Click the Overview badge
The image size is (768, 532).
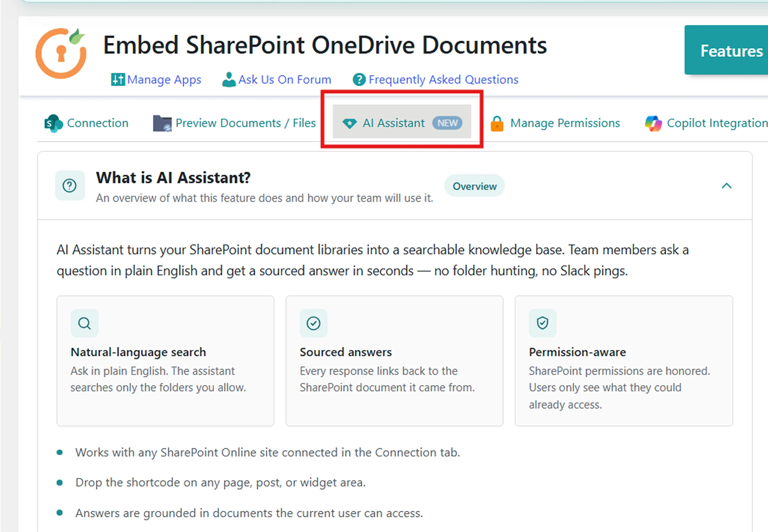(475, 186)
